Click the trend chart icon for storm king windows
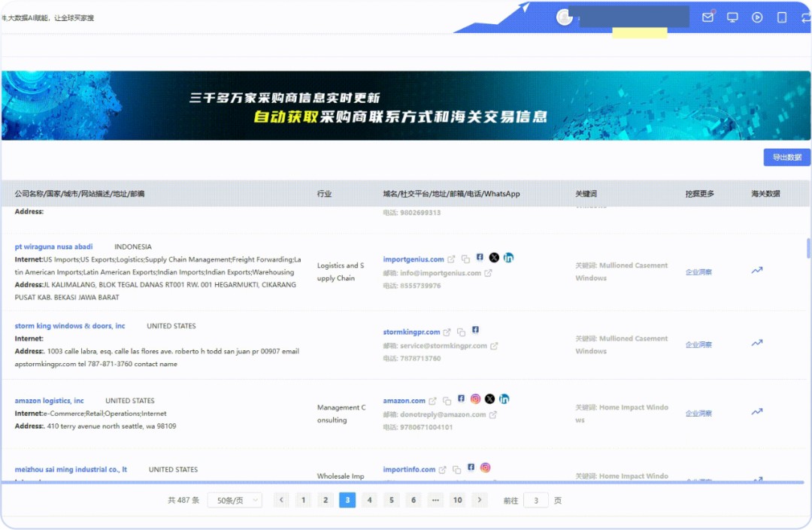Viewport: 812px width, 530px height. tap(756, 344)
